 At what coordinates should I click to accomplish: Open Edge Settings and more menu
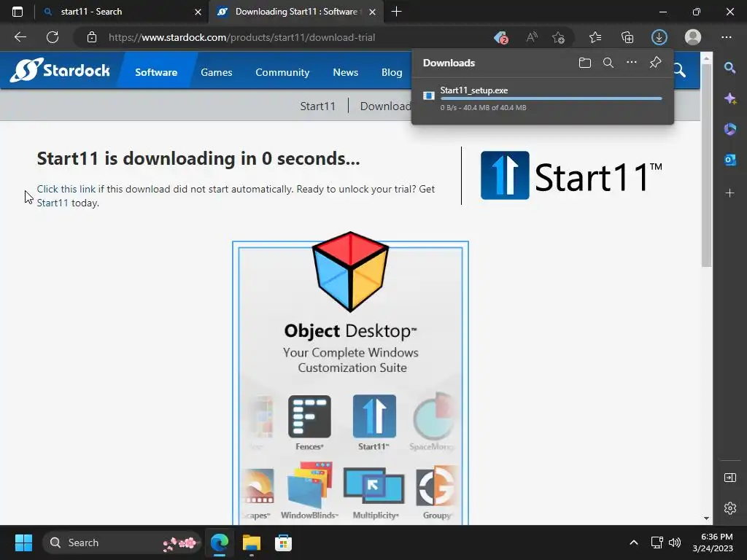coord(726,37)
